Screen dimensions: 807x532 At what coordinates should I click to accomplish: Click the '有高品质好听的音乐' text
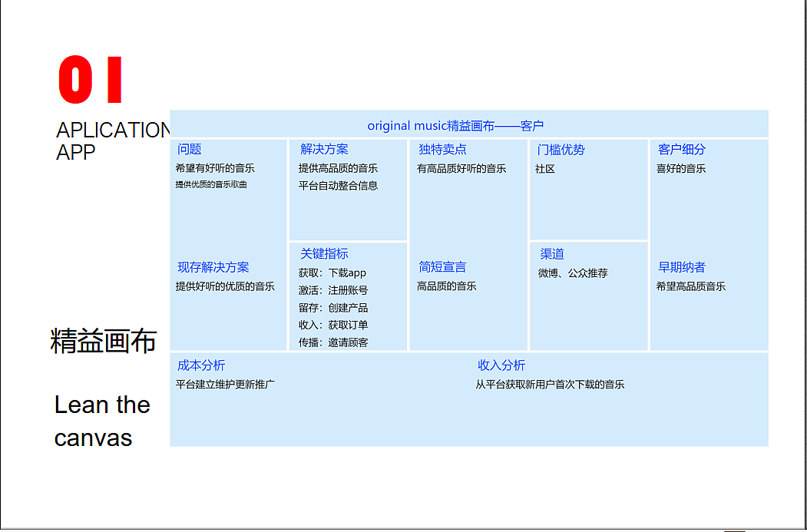click(x=461, y=168)
